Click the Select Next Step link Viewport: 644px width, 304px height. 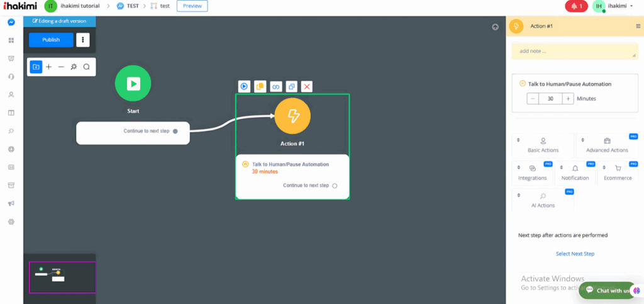[x=575, y=254]
